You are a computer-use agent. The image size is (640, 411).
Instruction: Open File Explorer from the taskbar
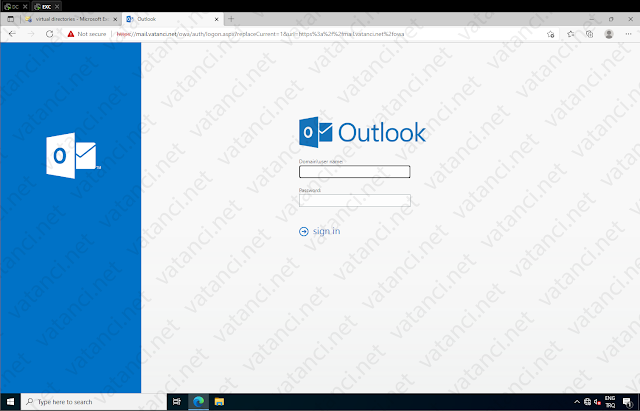tap(219, 402)
